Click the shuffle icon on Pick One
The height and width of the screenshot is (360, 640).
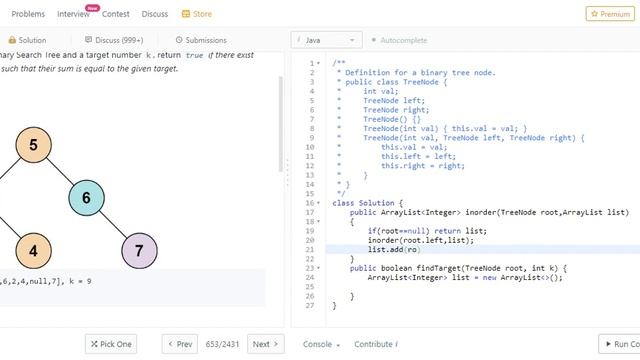click(x=94, y=344)
